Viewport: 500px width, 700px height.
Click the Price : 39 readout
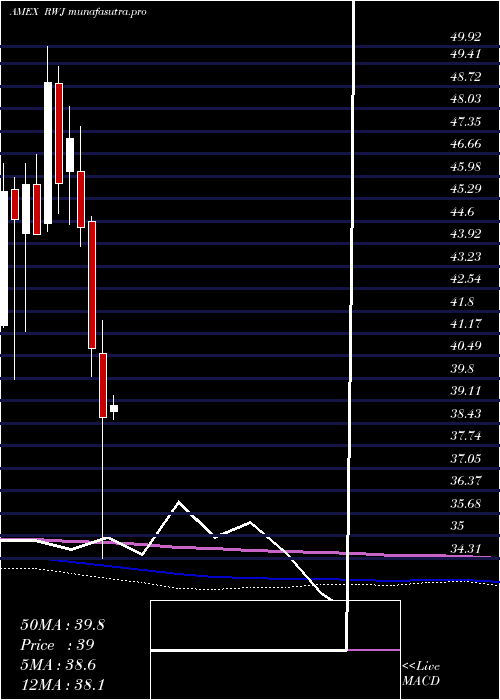pyautogui.click(x=58, y=645)
